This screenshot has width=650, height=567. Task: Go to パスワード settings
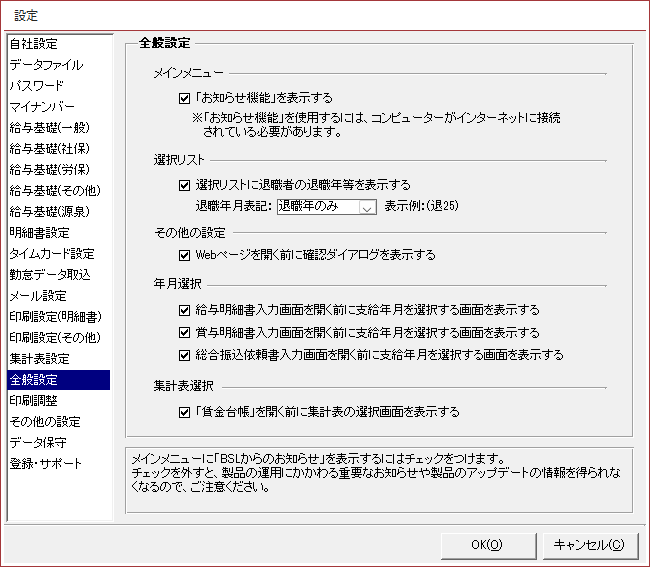click(37, 86)
